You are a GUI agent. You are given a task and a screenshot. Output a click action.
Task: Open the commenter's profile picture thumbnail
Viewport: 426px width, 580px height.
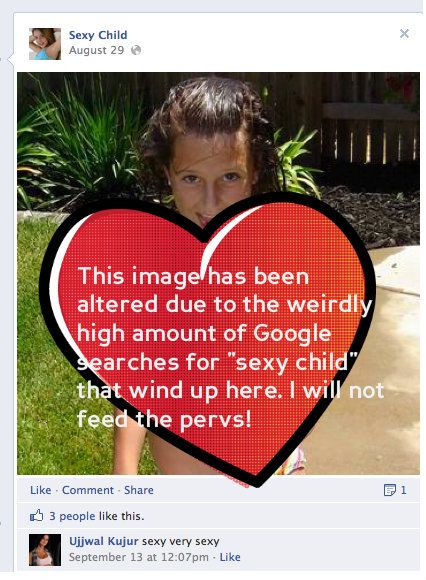(x=45, y=550)
